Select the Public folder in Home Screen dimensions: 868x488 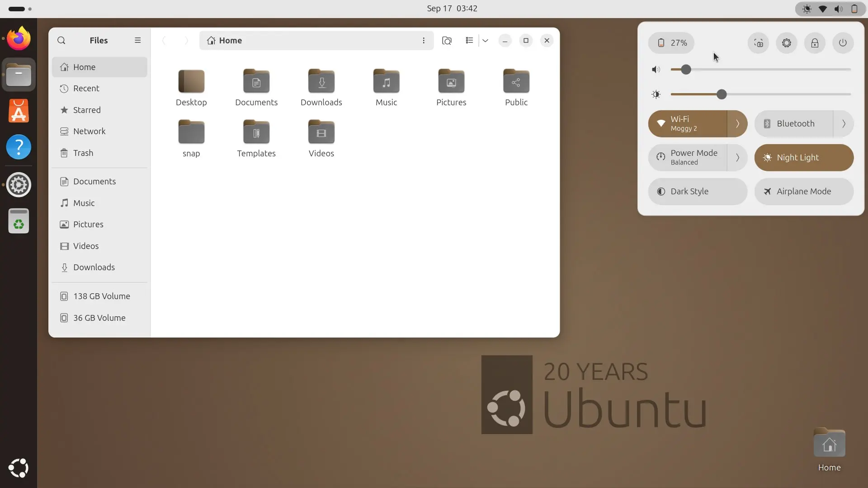(516, 88)
